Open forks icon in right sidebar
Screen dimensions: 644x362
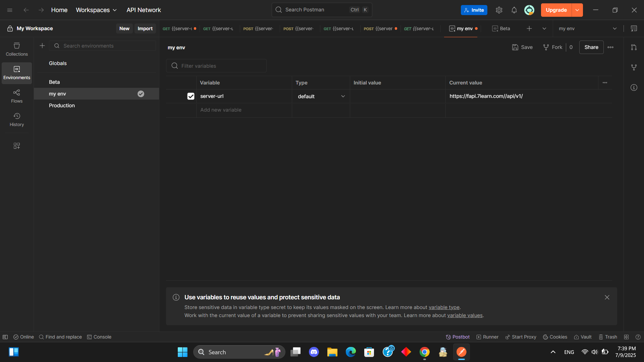634,67
